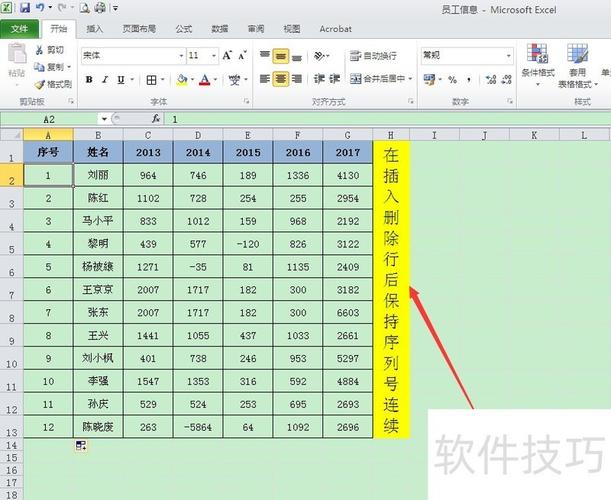Toggle top vertical alignment
The height and width of the screenshot is (500, 611).
pyautogui.click(x=265, y=56)
